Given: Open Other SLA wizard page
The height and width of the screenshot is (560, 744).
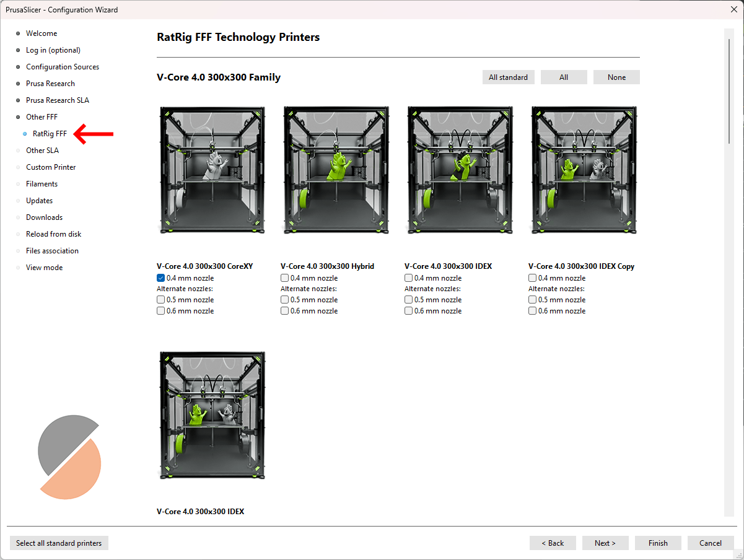Looking at the screenshot, I should (x=42, y=151).
